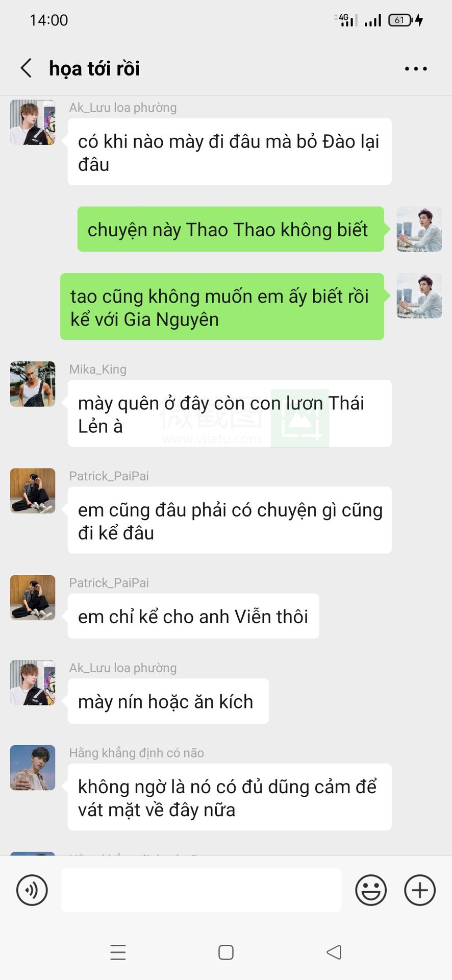Open the top Ak_Lưu loa phường avatar
This screenshot has height=980, width=452.
coord(33,122)
